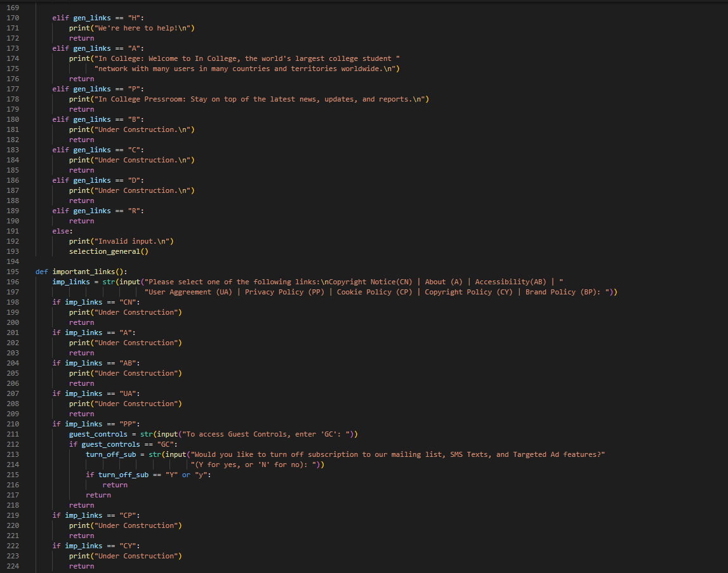Click the def keyword on line 195
This screenshot has width=728, height=573.
click(41, 271)
